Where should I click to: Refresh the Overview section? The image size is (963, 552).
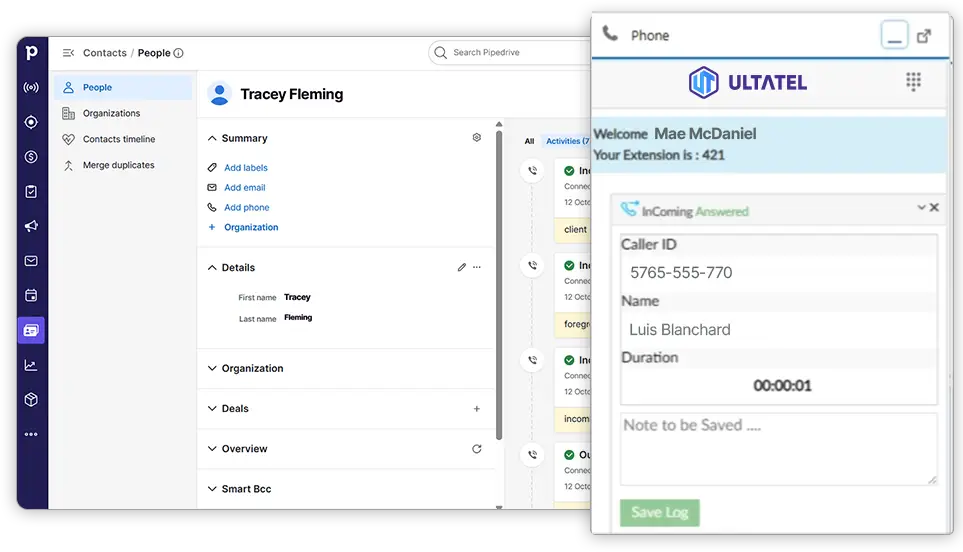point(476,449)
